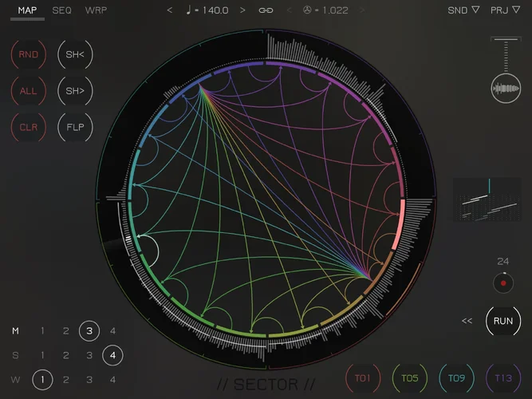532x399 pixels.
Task: Open the waveform sample loader icon
Action: (506, 89)
